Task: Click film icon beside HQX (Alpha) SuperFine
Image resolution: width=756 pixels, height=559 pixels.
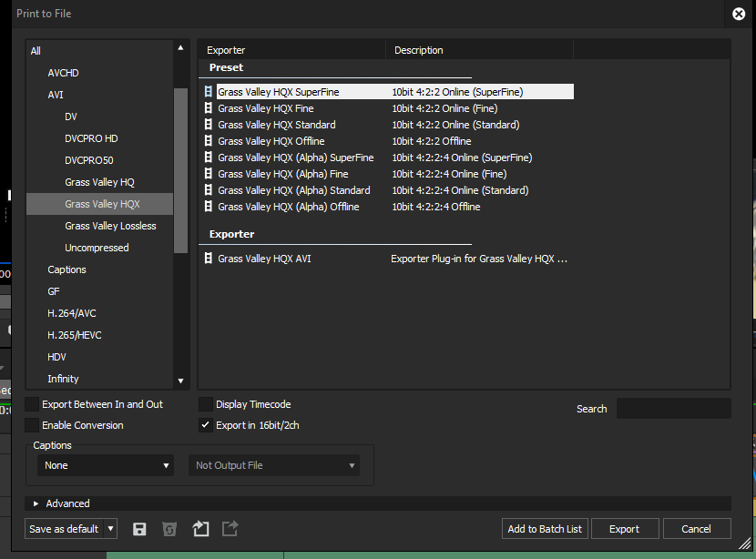Action: (x=209, y=158)
